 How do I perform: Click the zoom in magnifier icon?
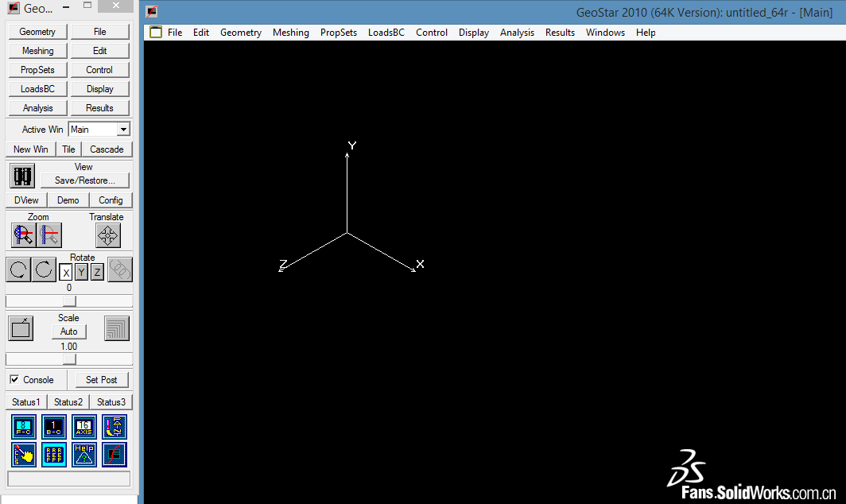[x=23, y=235]
